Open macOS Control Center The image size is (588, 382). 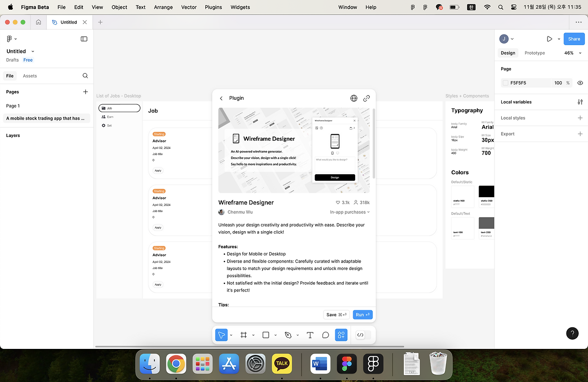(x=514, y=7)
